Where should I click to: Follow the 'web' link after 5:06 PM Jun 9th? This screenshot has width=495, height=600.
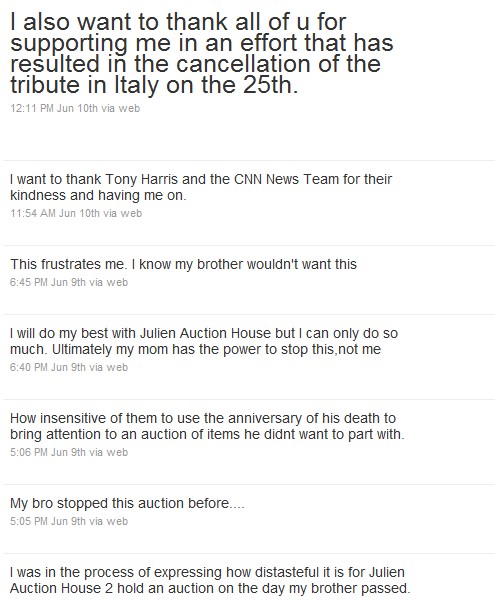click(117, 452)
